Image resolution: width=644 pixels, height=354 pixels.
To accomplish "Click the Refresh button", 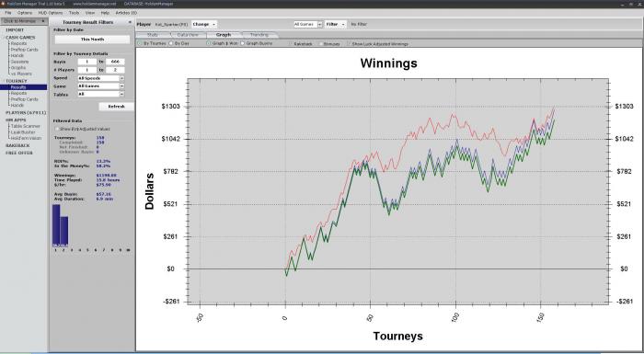I will (x=116, y=107).
